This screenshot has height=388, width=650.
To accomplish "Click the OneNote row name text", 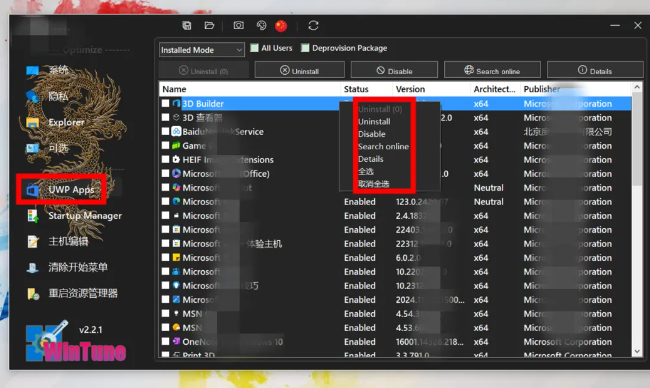I will [x=233, y=342].
